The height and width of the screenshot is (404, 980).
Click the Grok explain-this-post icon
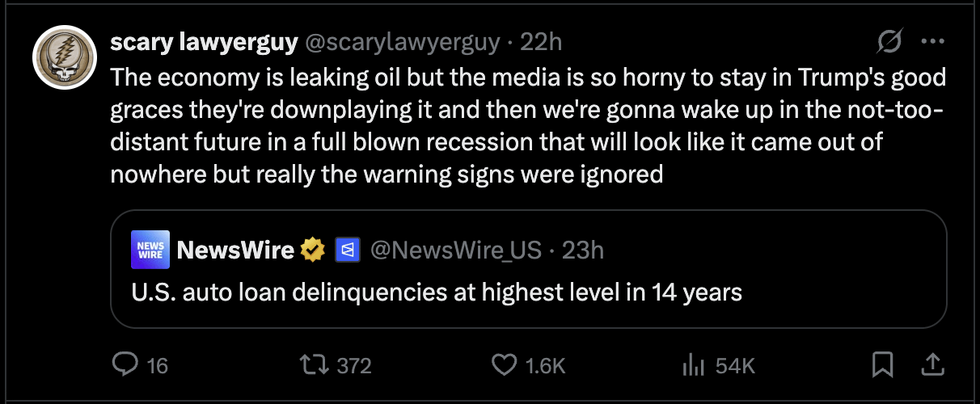(x=889, y=42)
